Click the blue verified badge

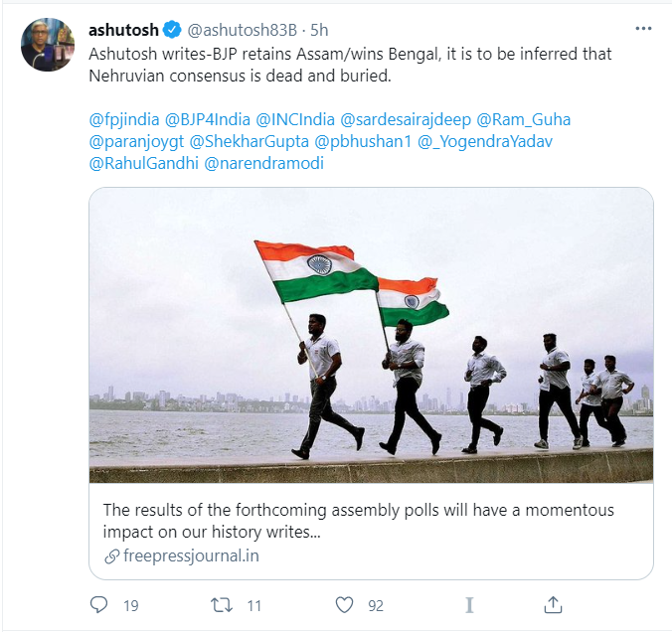pos(170,32)
